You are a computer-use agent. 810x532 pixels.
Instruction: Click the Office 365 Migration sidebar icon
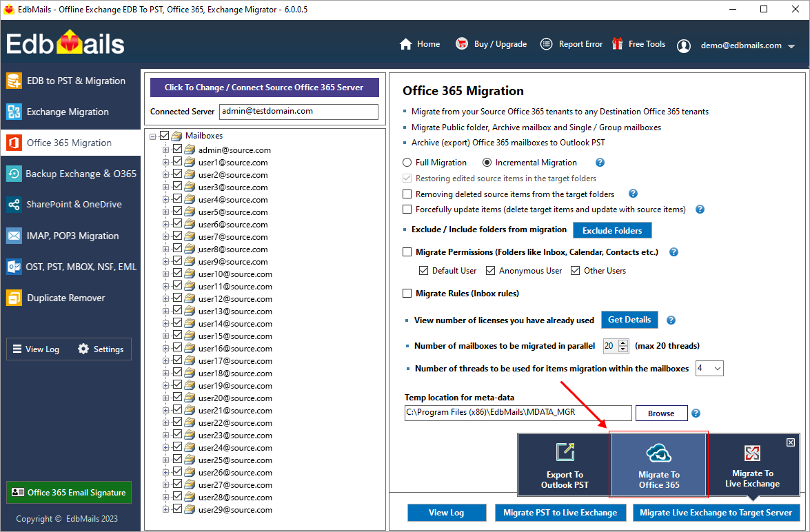pyautogui.click(x=14, y=143)
